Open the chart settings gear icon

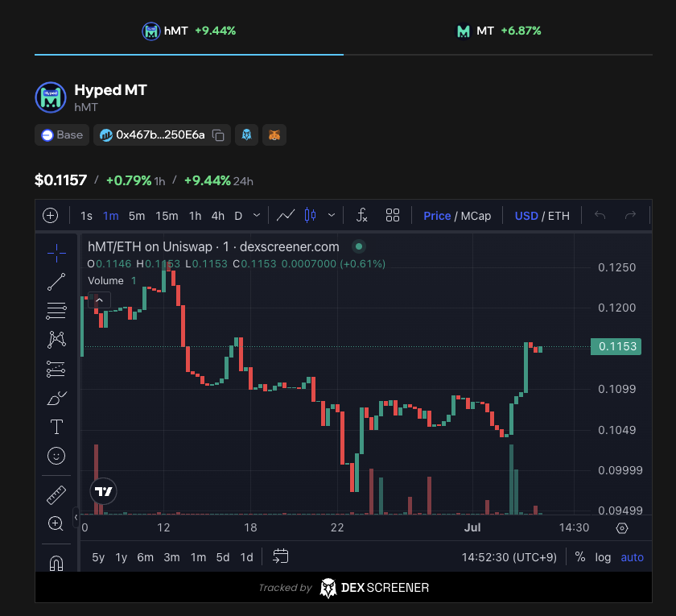[621, 528]
